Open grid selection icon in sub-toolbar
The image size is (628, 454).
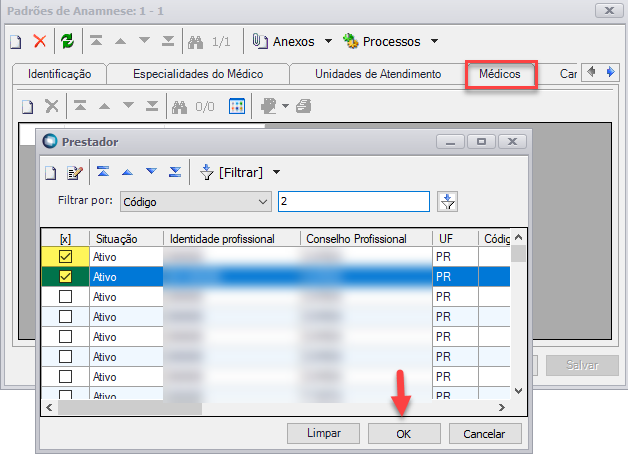coord(237,106)
